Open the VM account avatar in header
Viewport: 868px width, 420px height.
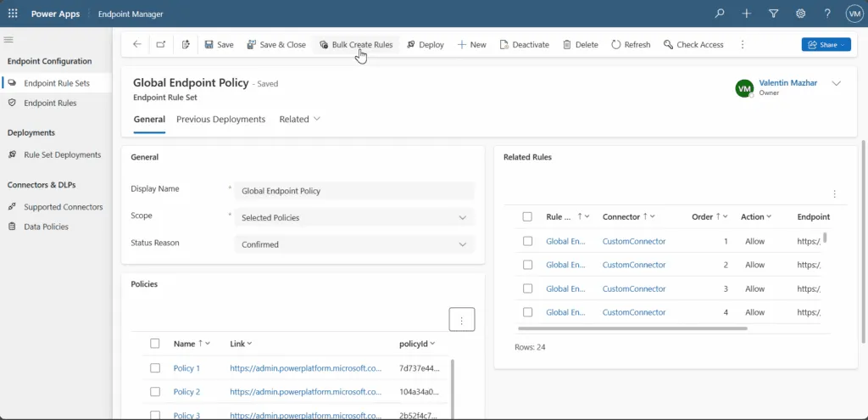coord(854,14)
